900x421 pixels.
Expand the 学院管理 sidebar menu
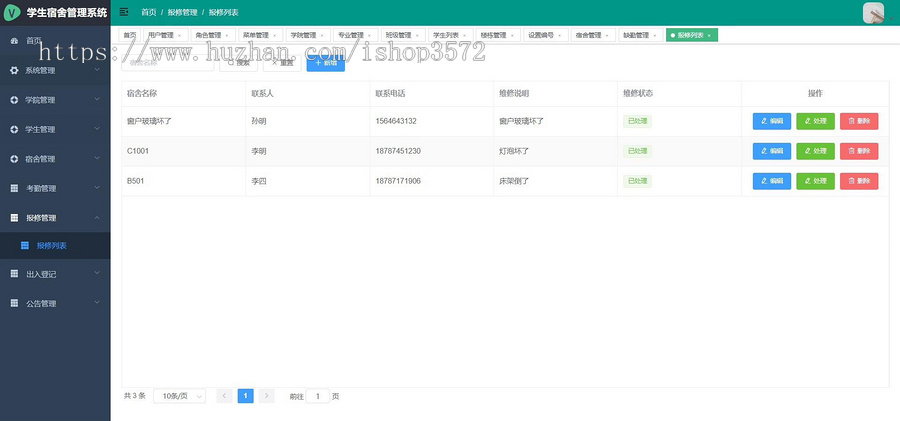coord(55,100)
